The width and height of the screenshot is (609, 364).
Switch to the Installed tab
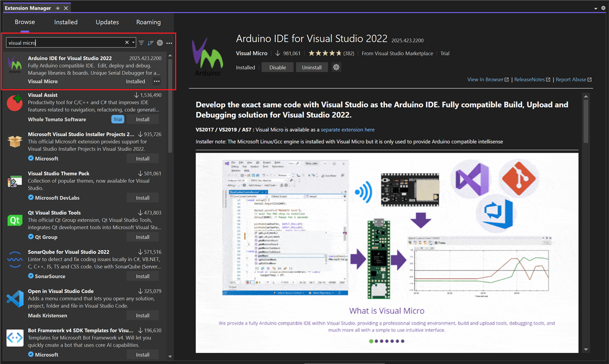click(66, 22)
